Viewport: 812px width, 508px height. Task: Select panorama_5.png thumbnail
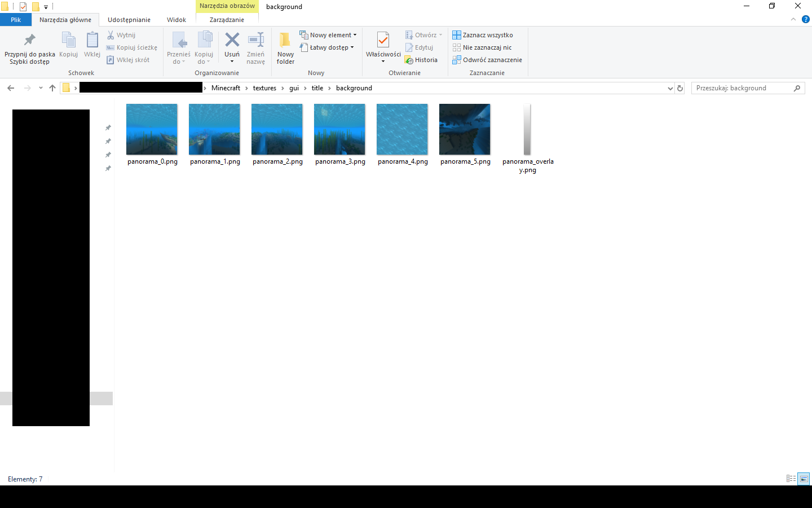point(465,129)
